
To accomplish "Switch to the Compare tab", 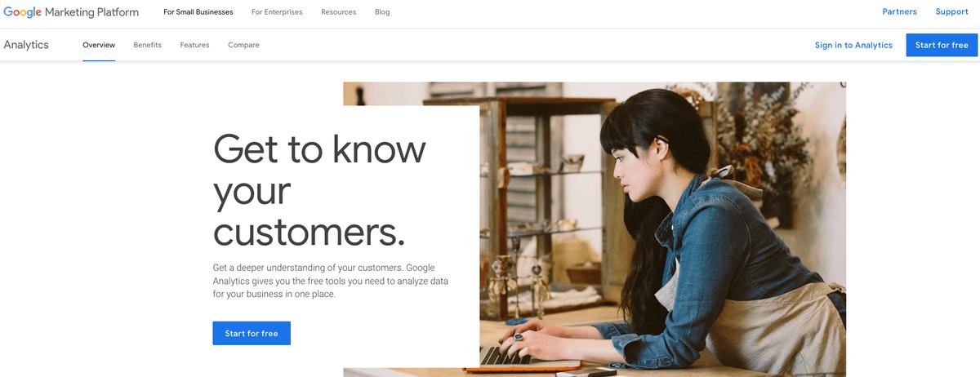I will tap(243, 45).
